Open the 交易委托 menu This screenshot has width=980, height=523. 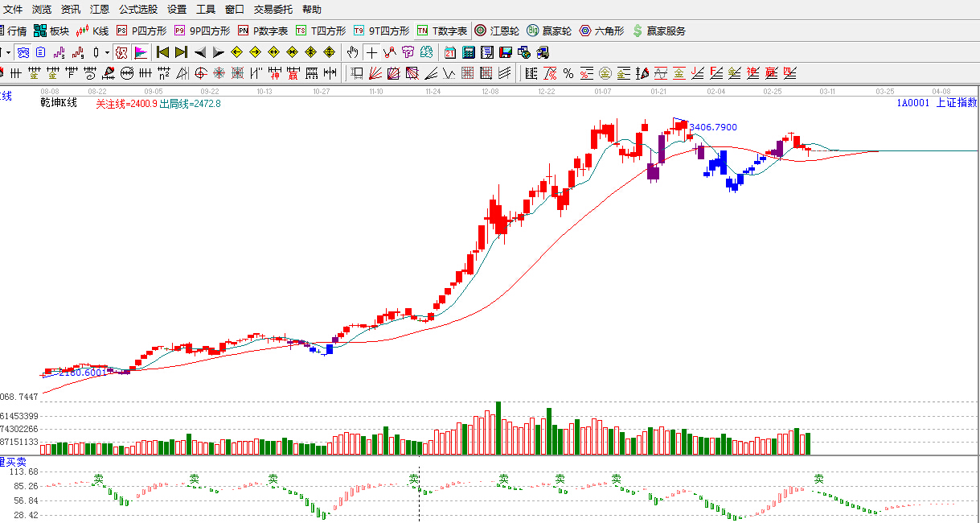click(274, 10)
